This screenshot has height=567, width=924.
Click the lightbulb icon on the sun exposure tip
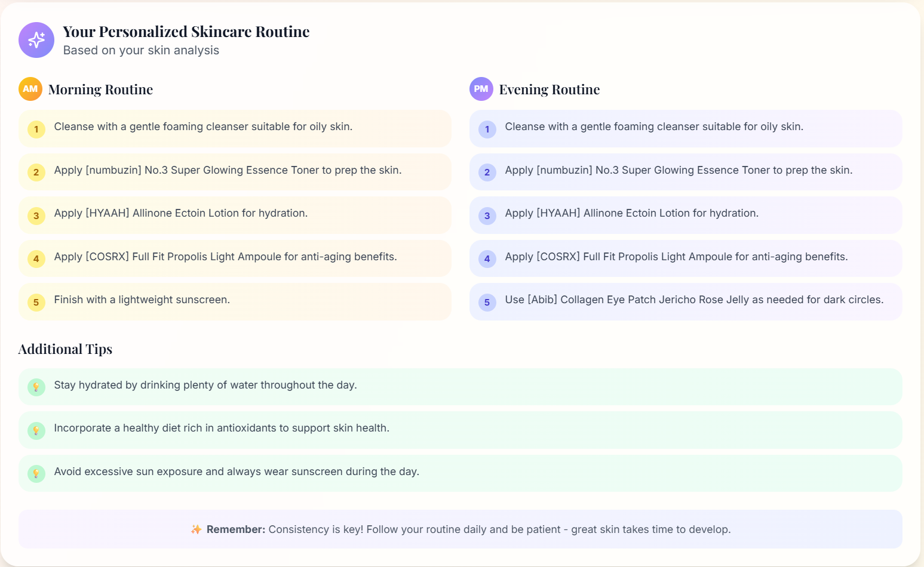(36, 473)
